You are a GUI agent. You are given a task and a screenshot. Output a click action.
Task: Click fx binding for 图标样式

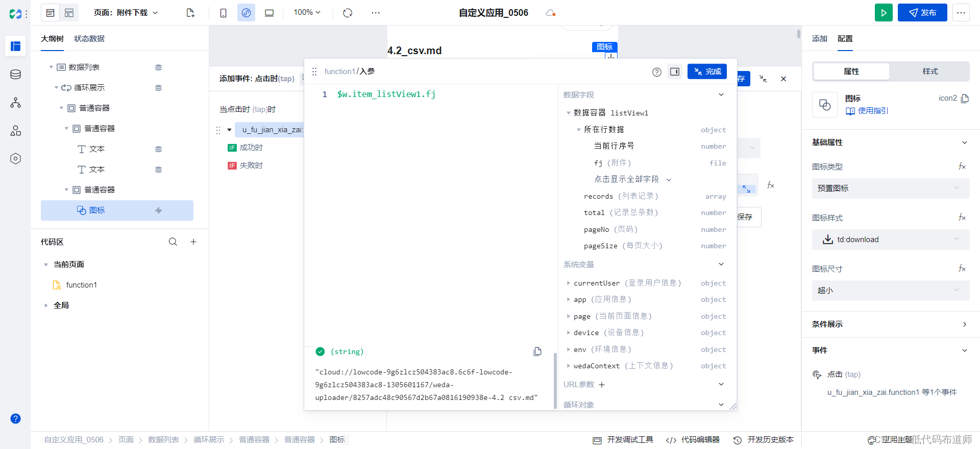pyautogui.click(x=962, y=217)
